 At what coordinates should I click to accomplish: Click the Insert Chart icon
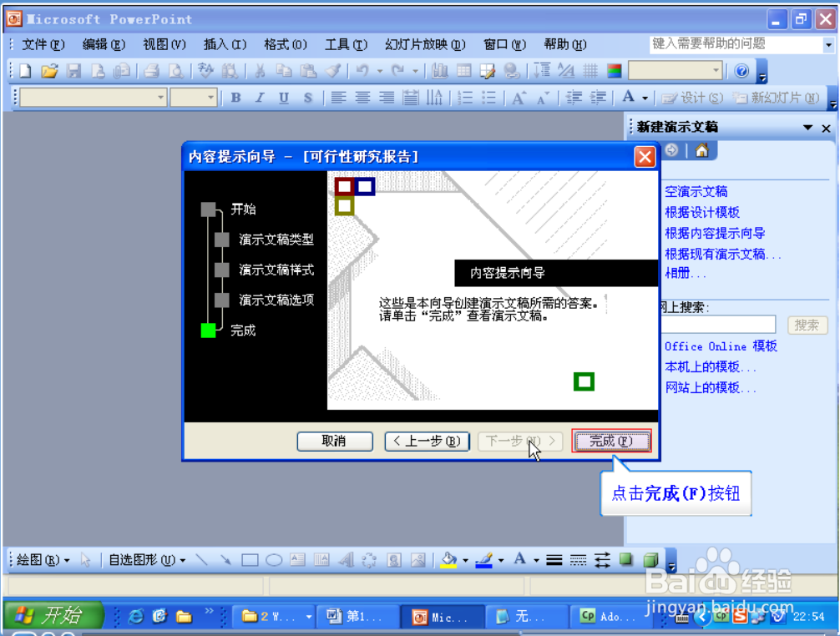point(440,71)
